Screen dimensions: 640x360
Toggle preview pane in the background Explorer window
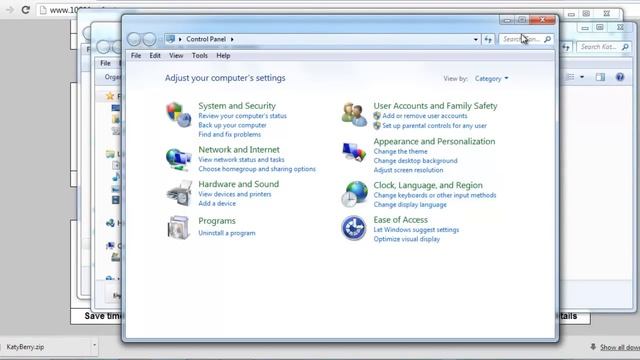point(600,77)
